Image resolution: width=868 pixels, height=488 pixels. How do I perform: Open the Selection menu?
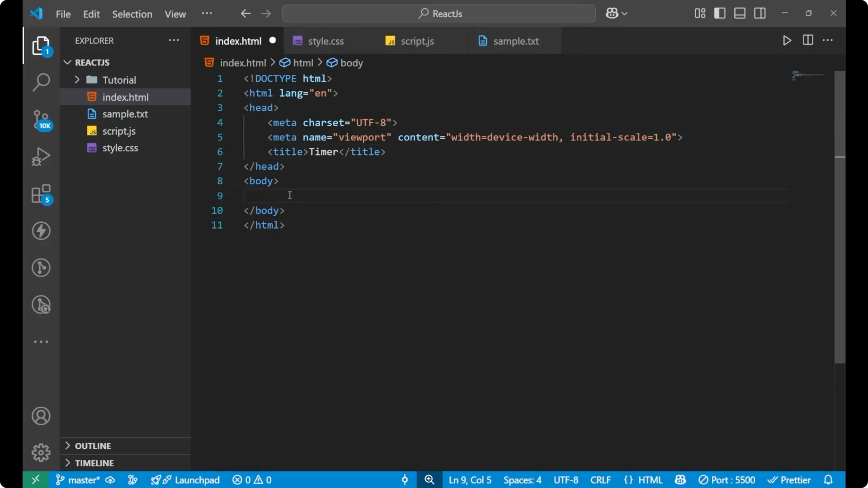132,14
